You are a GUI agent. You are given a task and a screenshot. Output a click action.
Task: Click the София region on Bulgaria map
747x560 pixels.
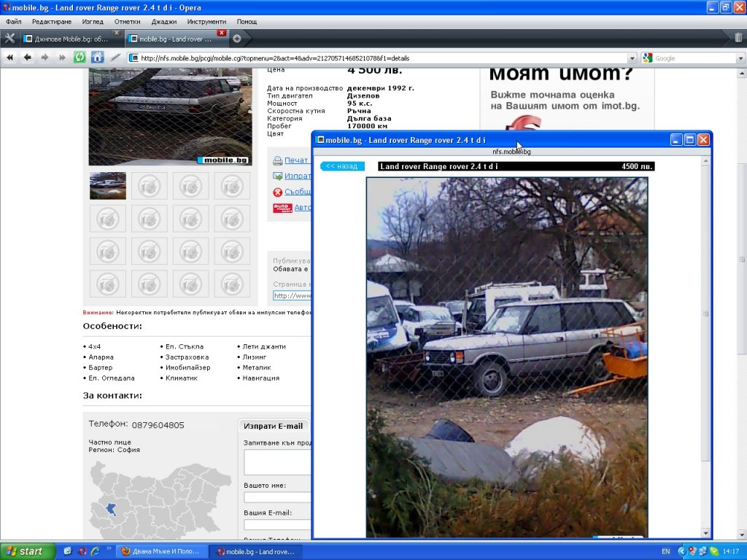111,509
